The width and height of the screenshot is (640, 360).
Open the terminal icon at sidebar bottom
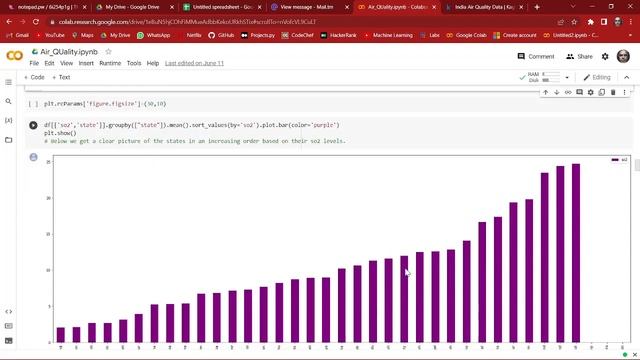point(9,340)
